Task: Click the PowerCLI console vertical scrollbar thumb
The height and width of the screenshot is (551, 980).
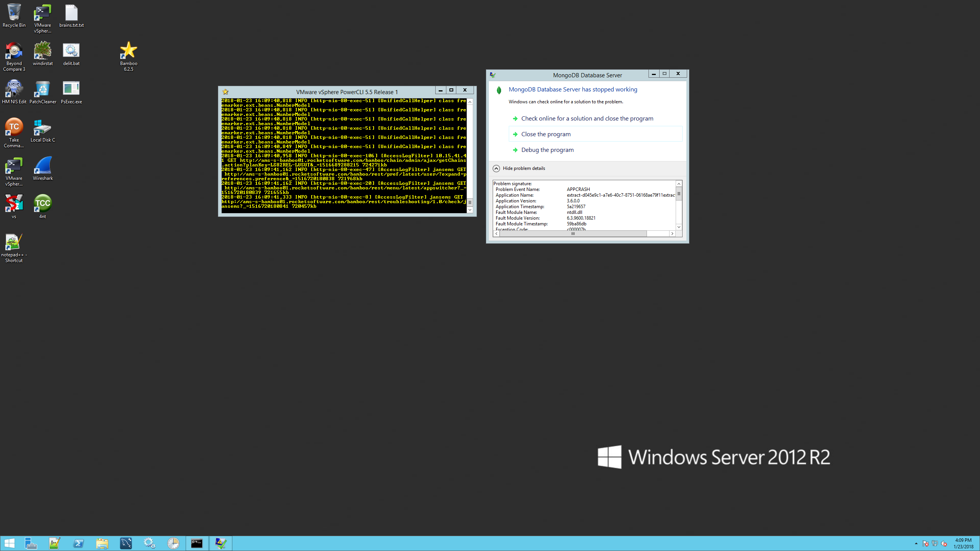Action: click(470, 202)
